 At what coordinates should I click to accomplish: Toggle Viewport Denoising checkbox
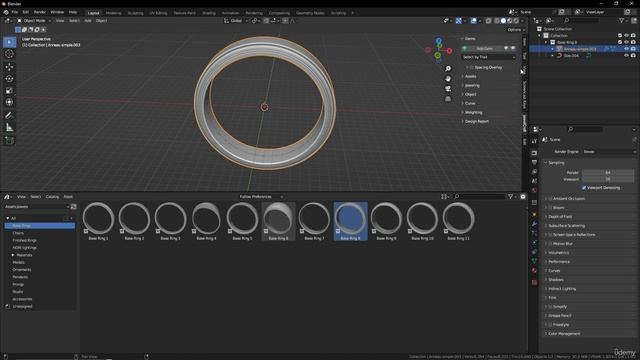584,188
